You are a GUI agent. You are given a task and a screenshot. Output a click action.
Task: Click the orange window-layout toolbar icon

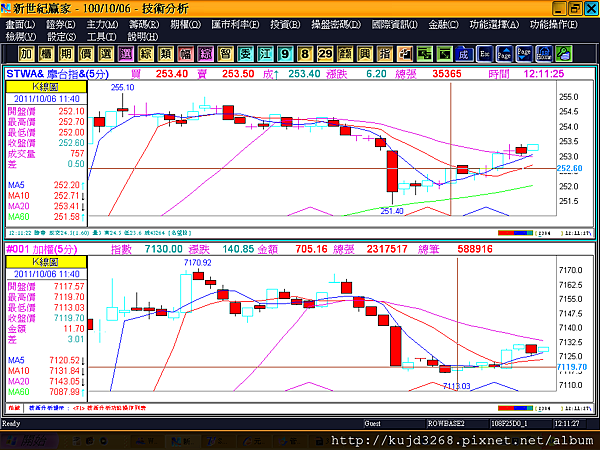(x=404, y=54)
